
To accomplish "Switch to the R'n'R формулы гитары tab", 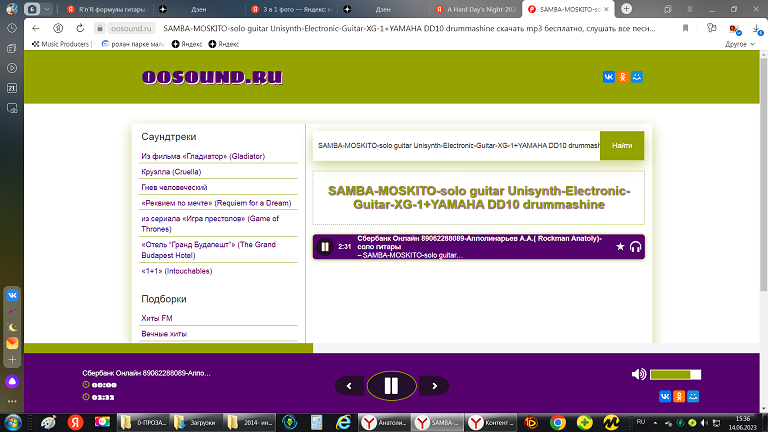I will click(x=107, y=9).
